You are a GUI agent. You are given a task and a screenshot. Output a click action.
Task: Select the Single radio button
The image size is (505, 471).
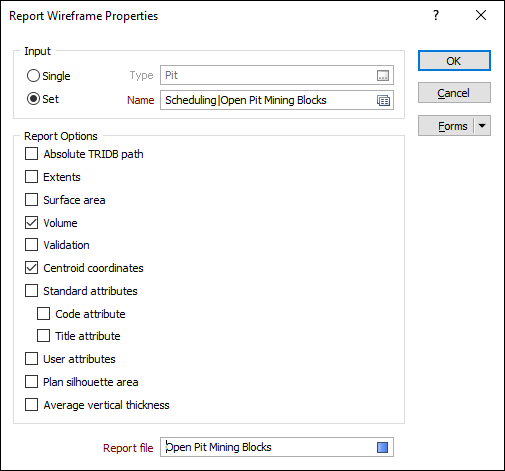pos(33,76)
